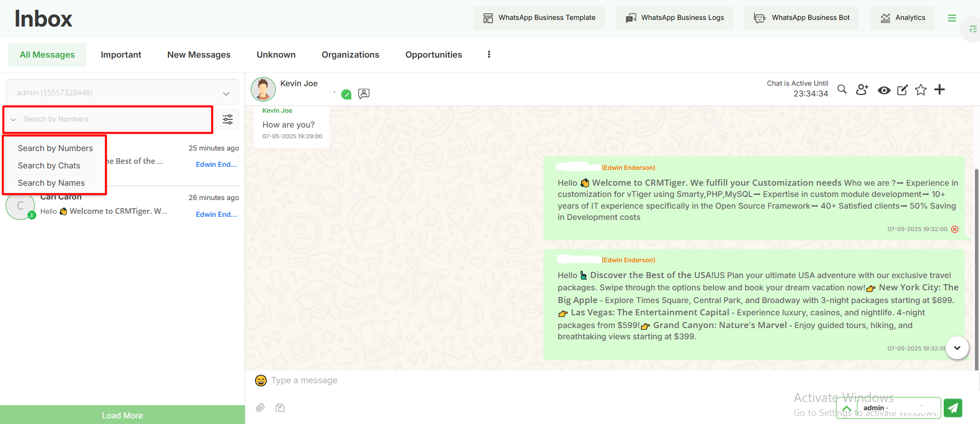This screenshot has width=980, height=424.
Task: Click the plus icon in chat header
Action: point(940,90)
